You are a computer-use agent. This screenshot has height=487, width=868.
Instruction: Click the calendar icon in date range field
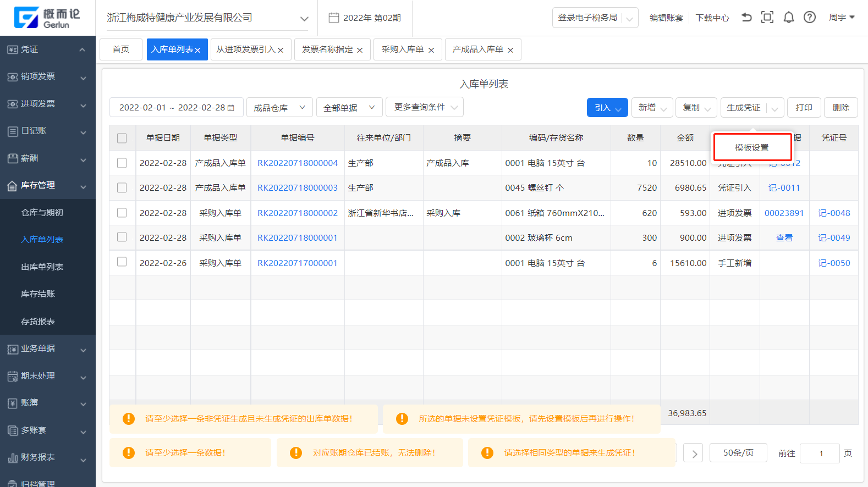(231, 108)
